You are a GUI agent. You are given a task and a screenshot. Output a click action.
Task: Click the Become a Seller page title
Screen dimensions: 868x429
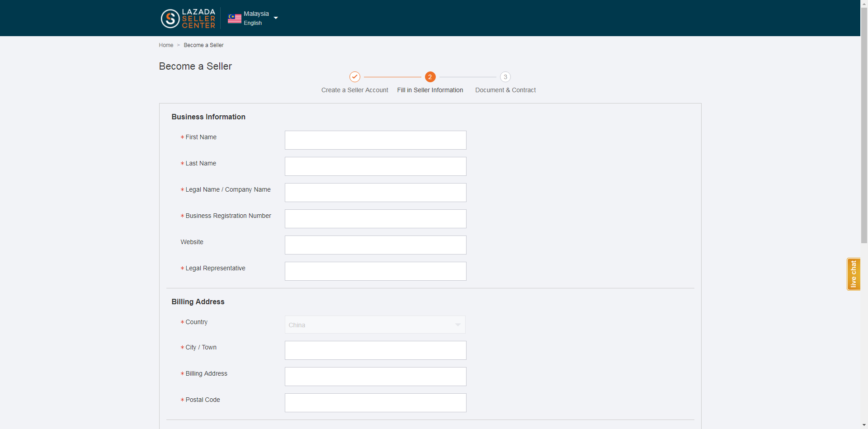tap(195, 66)
